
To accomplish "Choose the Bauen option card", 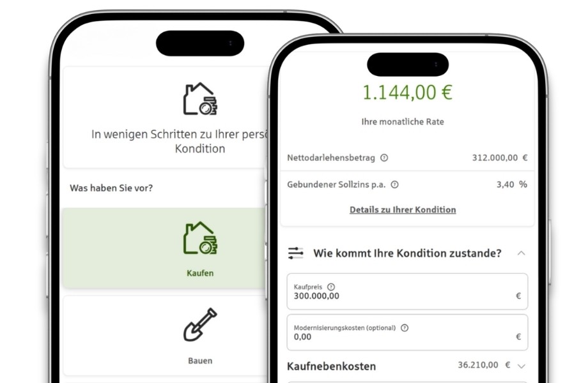I will [x=165, y=336].
